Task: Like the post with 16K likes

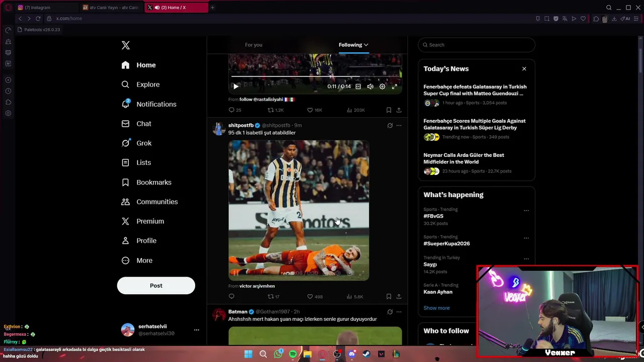Action: [x=314, y=110]
